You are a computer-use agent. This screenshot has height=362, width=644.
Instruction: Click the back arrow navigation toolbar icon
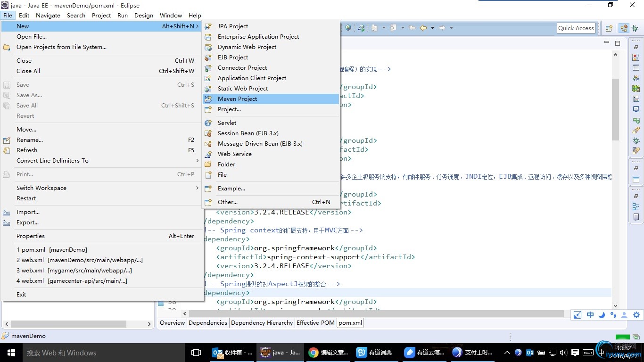(423, 28)
